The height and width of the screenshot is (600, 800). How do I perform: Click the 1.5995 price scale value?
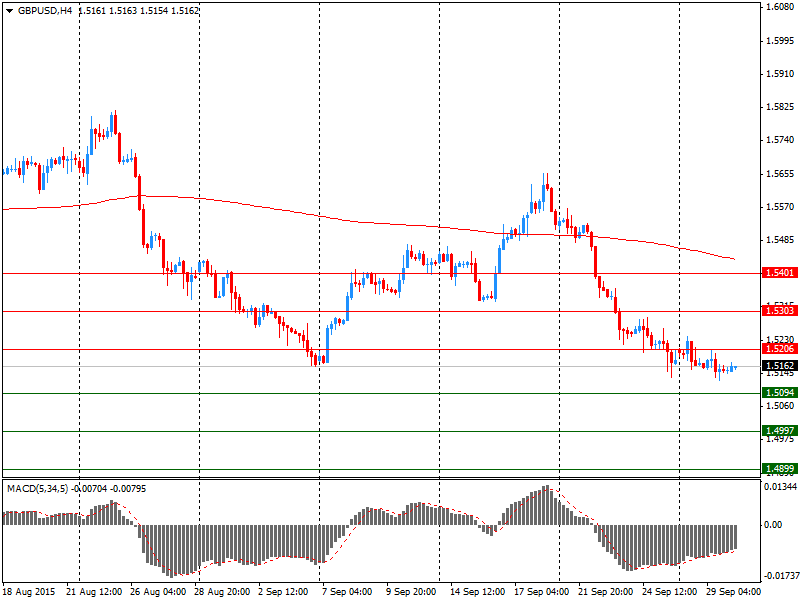tap(781, 41)
